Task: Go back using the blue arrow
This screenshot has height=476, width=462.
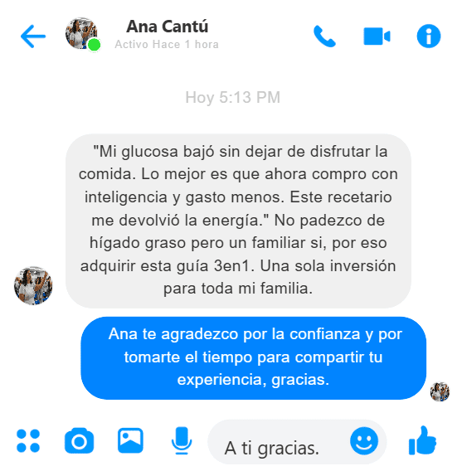Action: [33, 36]
